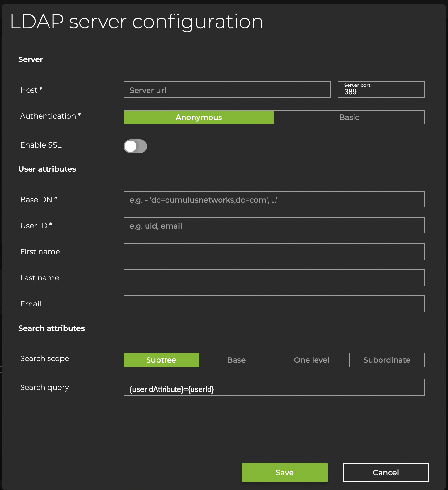Focus the First name field
The width and height of the screenshot is (448, 490).
coord(274,252)
